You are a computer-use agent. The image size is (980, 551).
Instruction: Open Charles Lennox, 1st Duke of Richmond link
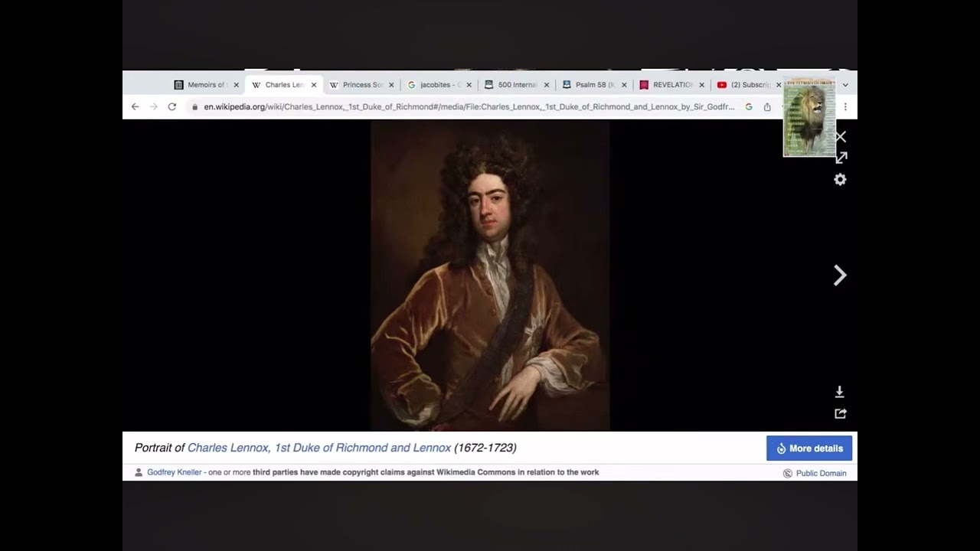[x=319, y=448]
